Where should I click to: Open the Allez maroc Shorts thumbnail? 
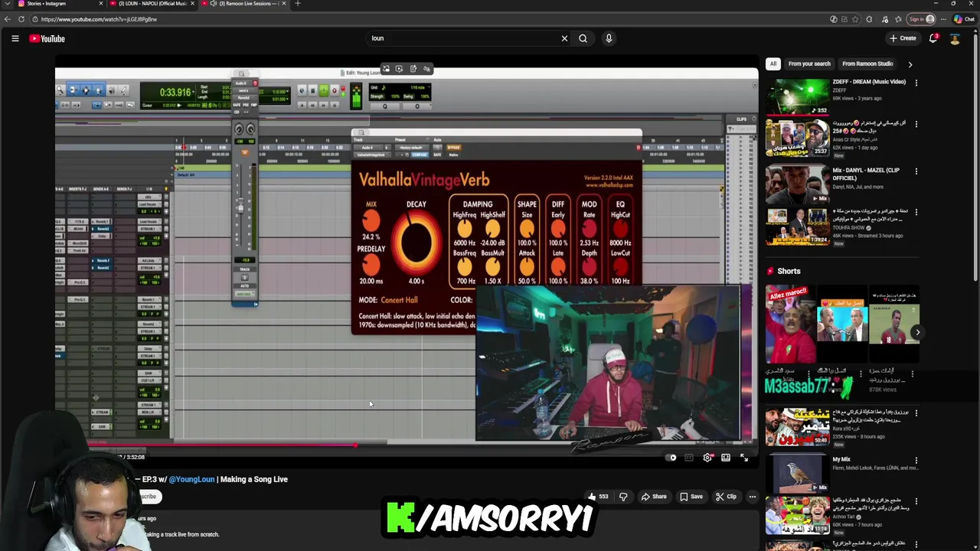(790, 323)
